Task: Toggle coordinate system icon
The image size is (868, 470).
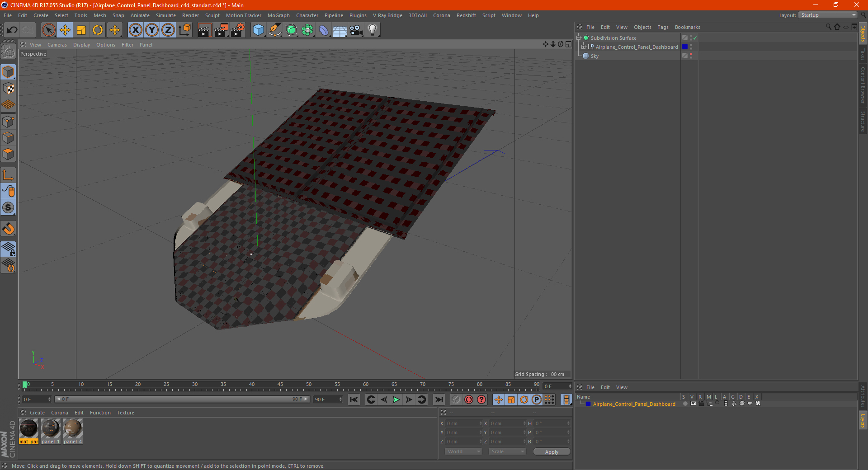Action: click(185, 30)
